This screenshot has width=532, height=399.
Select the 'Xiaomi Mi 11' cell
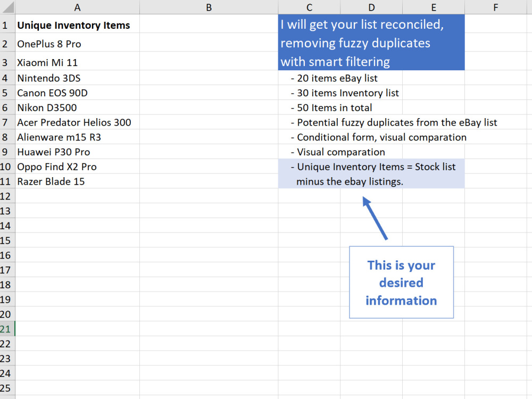click(77, 62)
